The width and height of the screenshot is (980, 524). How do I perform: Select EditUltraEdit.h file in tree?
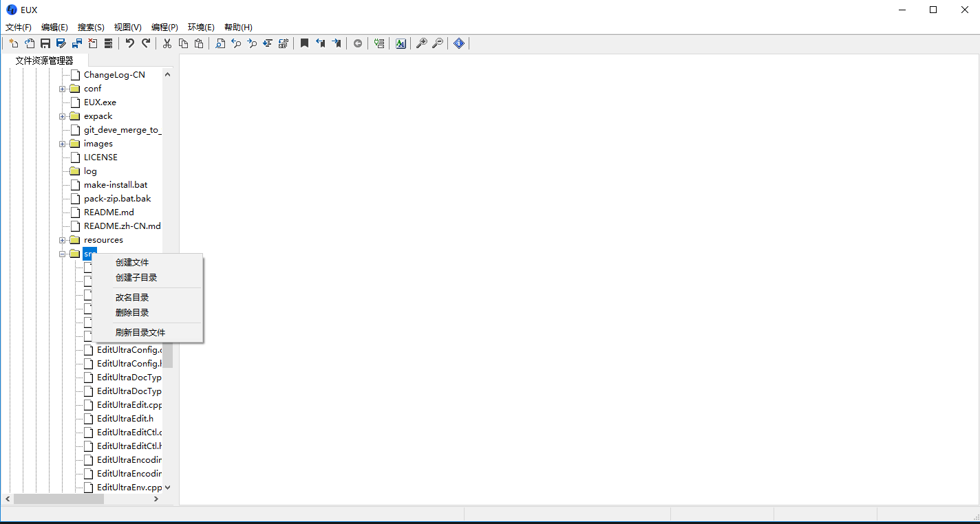(x=125, y=419)
